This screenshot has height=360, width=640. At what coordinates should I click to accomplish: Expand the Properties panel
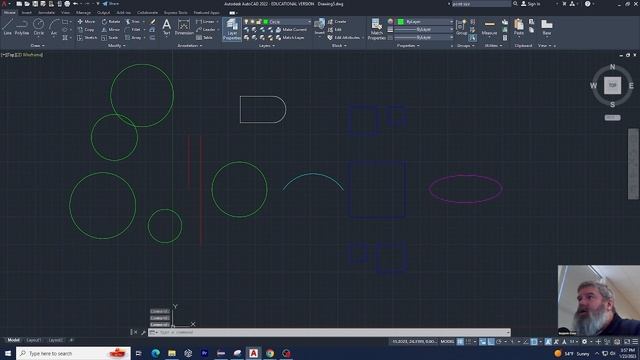[408, 46]
